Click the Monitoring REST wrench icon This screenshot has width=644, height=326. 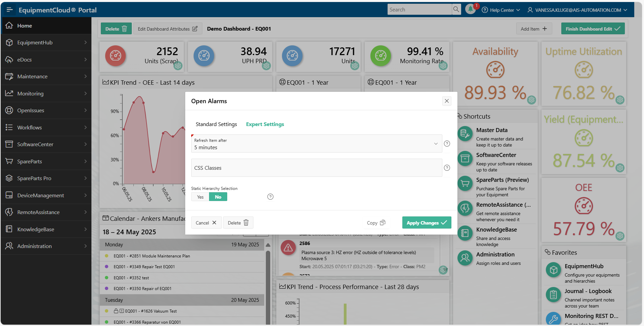coord(554,319)
